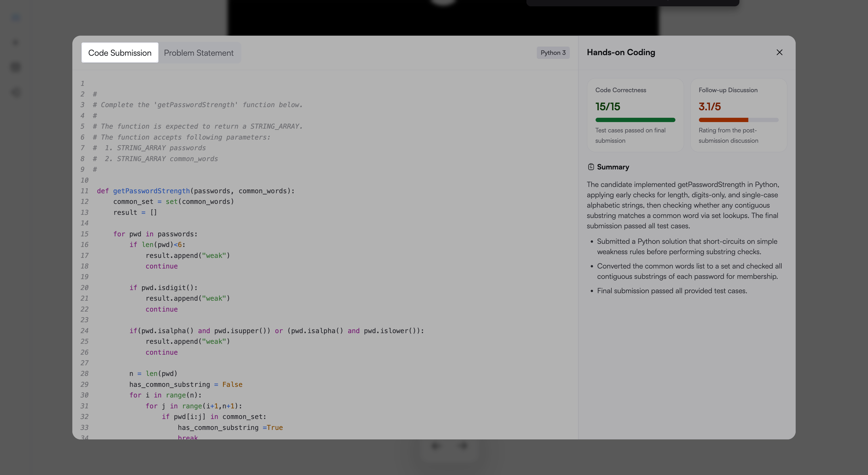Click the Summary section heading
868x475 pixels.
tap(613, 167)
